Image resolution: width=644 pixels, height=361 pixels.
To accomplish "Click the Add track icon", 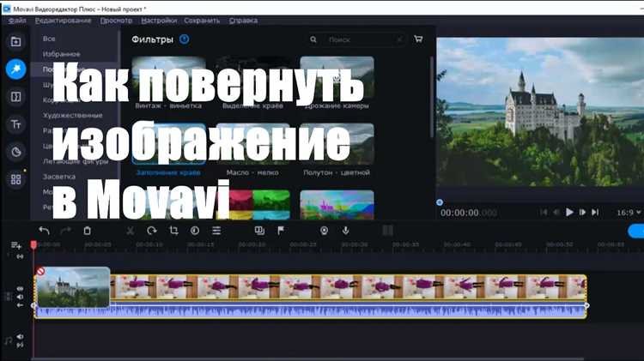I will (x=16, y=245).
